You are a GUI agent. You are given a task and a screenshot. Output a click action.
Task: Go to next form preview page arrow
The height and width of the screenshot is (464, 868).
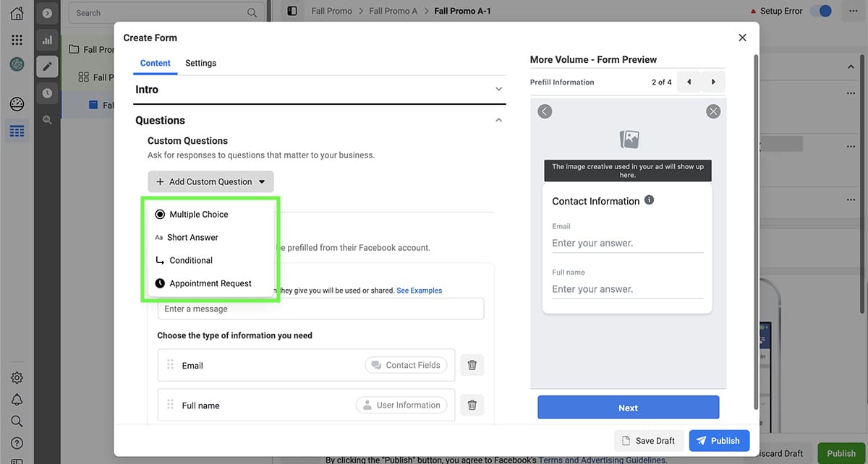713,82
